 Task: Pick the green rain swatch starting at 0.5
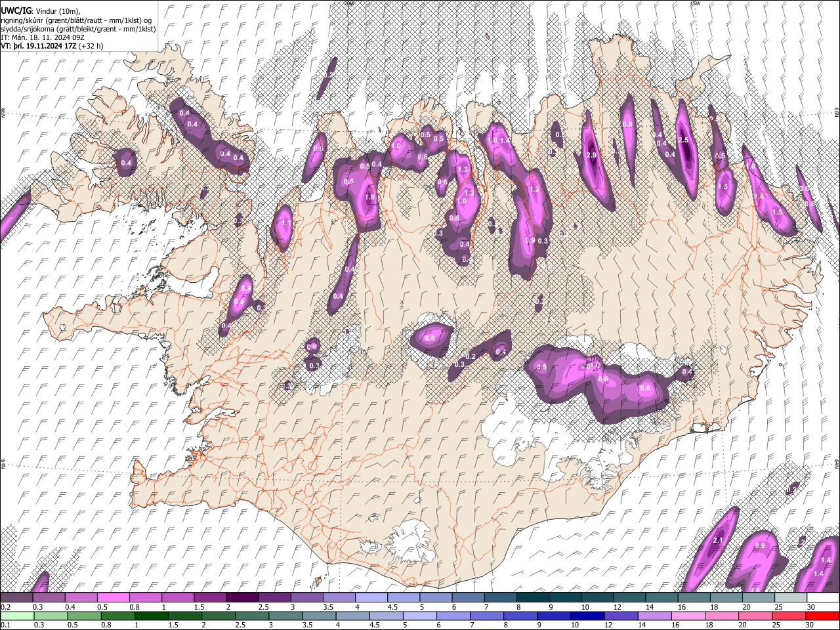84,616
